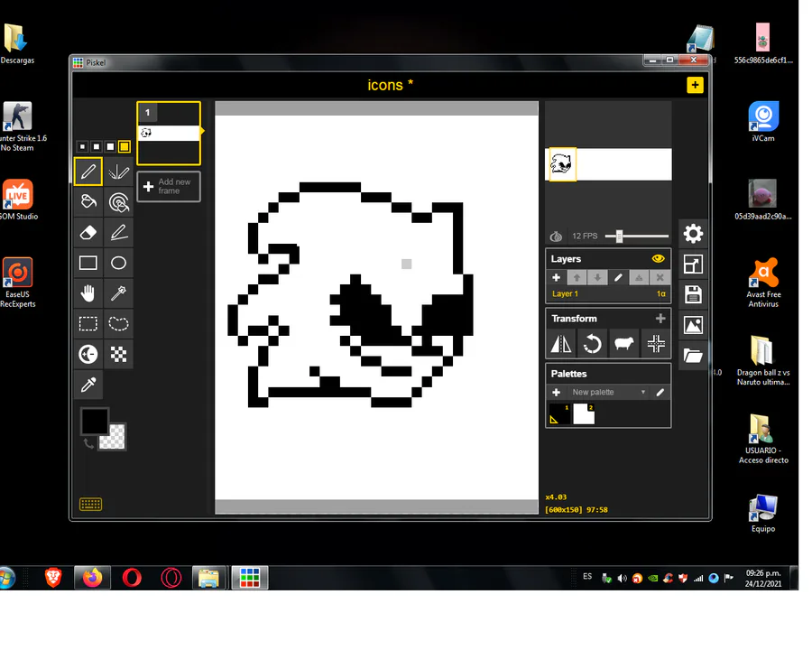Image resolution: width=812 pixels, height=650 pixels.
Task: Select the Lighten tool
Action: (x=88, y=355)
